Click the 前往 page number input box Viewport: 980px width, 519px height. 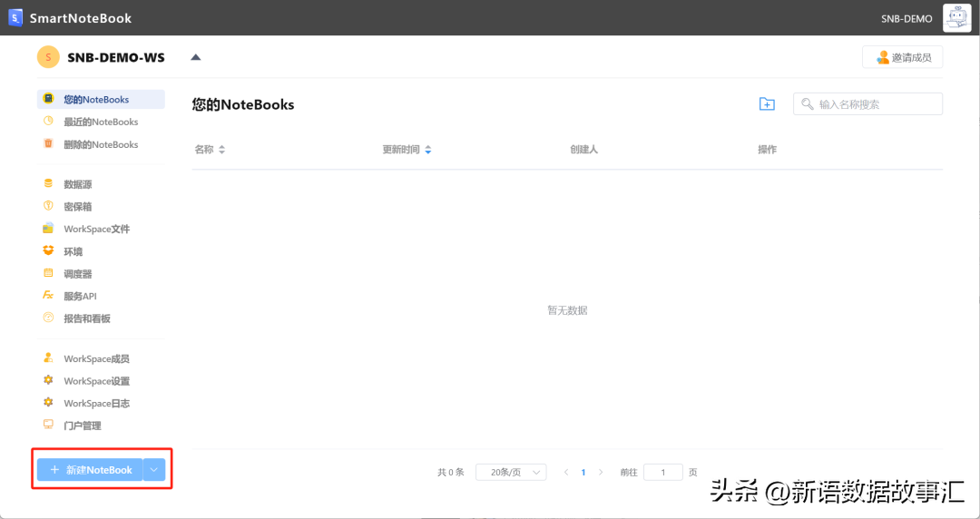pyautogui.click(x=662, y=472)
